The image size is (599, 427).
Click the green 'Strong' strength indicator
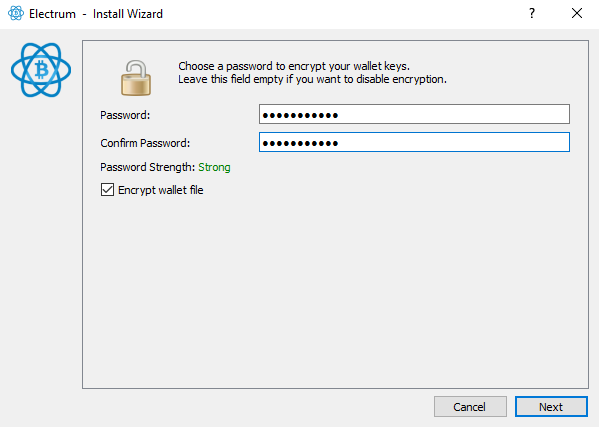214,167
